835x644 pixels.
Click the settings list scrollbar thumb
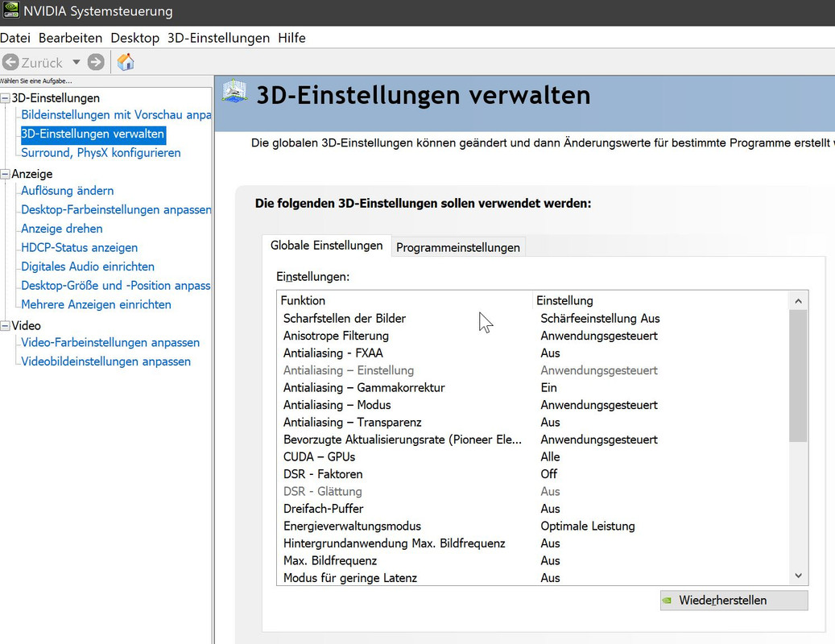pyautogui.click(x=798, y=376)
